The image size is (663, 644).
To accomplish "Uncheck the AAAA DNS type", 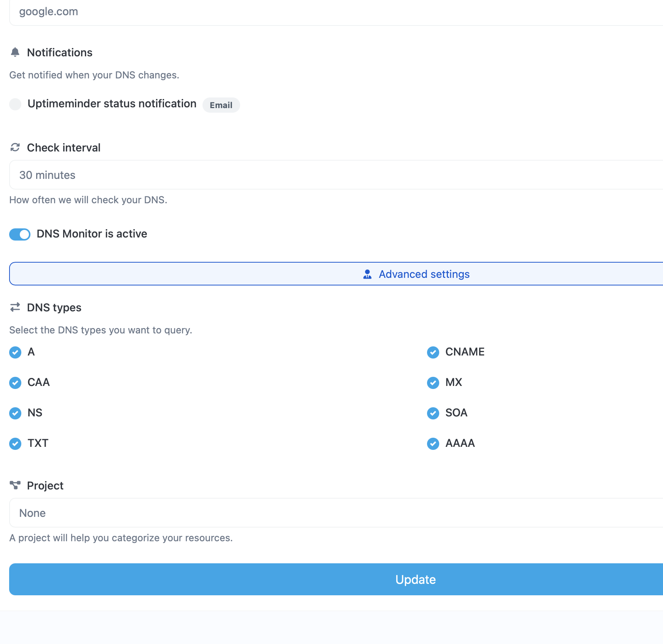I will click(x=433, y=443).
